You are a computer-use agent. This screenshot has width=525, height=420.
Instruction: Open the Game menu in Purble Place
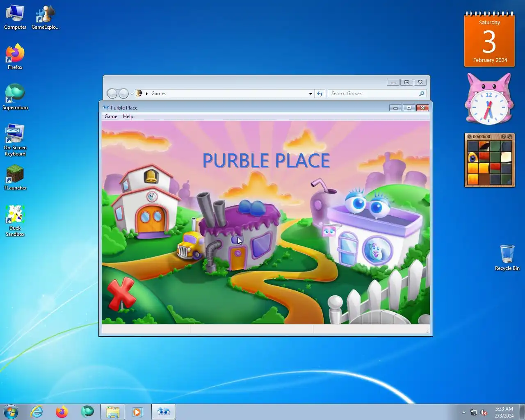tap(111, 116)
